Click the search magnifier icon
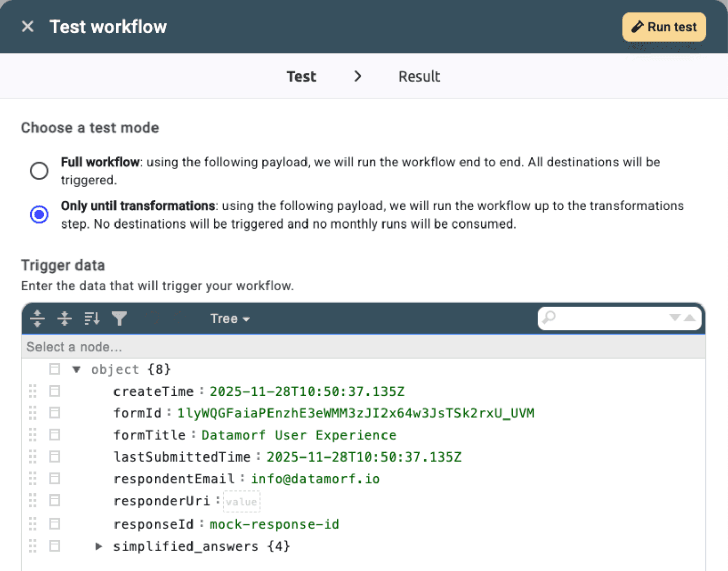 (549, 318)
